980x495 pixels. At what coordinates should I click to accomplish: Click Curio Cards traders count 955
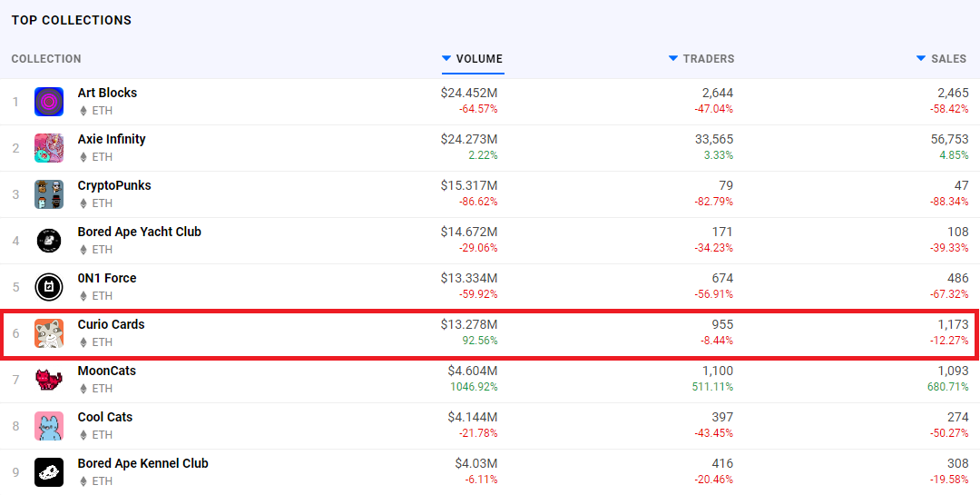[x=722, y=325]
